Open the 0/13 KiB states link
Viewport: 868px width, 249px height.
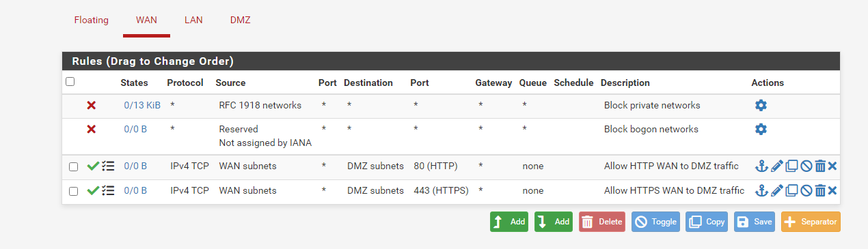(142, 105)
